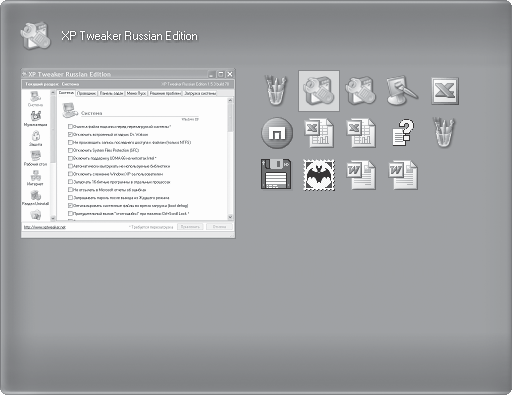Toggle the boot defrag optimization checkbox
Image resolution: width=512 pixels, height=395 pixels.
tap(70, 206)
